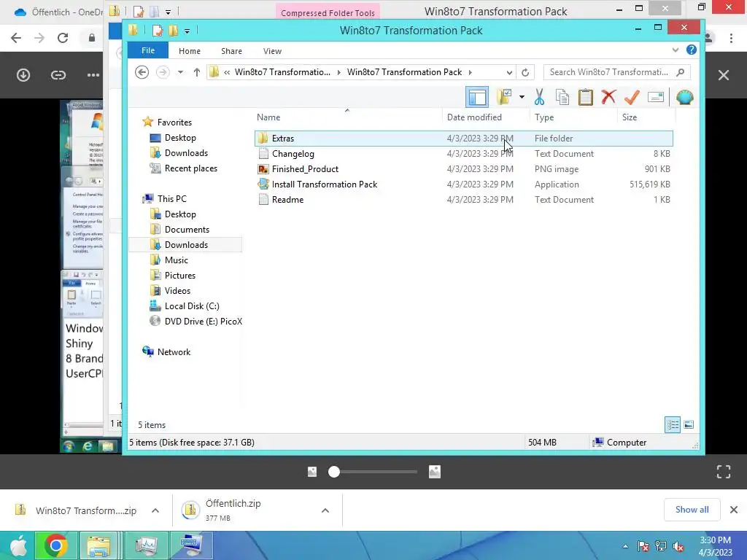
Task: Select Network in navigation pane
Action: pyautogui.click(x=174, y=352)
